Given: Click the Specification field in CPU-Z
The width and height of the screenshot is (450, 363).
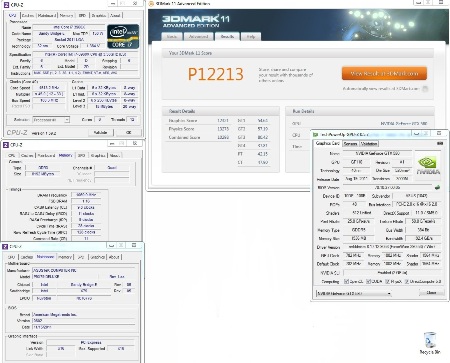Looking at the screenshot, I should tap(85, 54).
